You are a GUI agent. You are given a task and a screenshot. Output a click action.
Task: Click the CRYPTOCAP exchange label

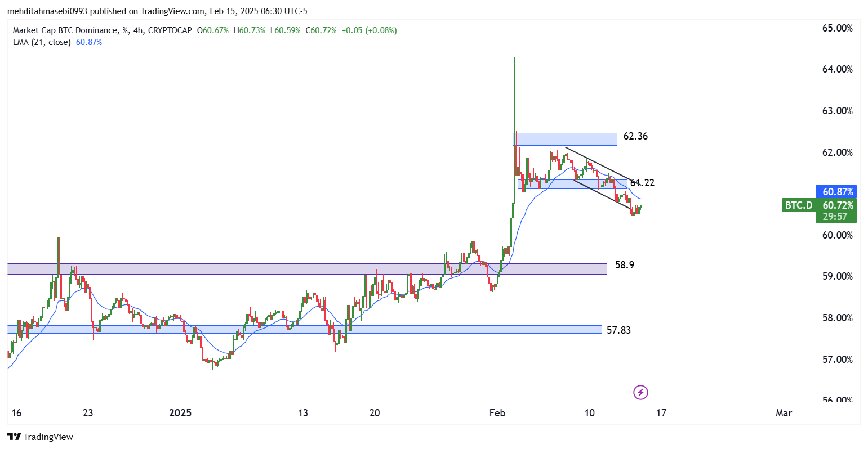pos(170,30)
